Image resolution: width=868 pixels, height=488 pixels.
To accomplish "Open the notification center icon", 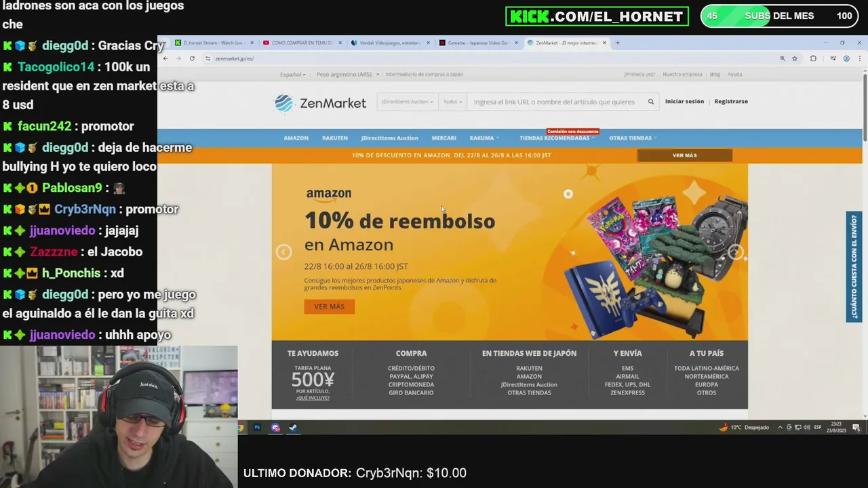I will tap(856, 428).
